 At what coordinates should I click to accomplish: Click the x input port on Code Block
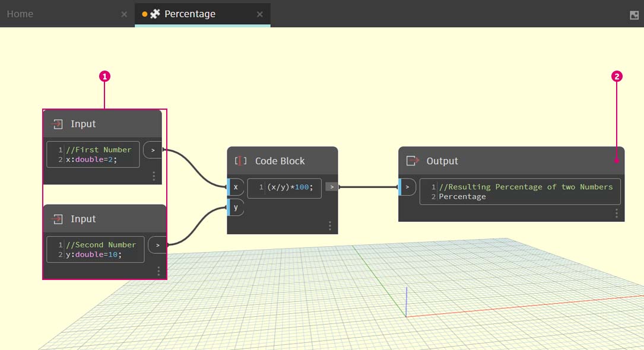(236, 187)
